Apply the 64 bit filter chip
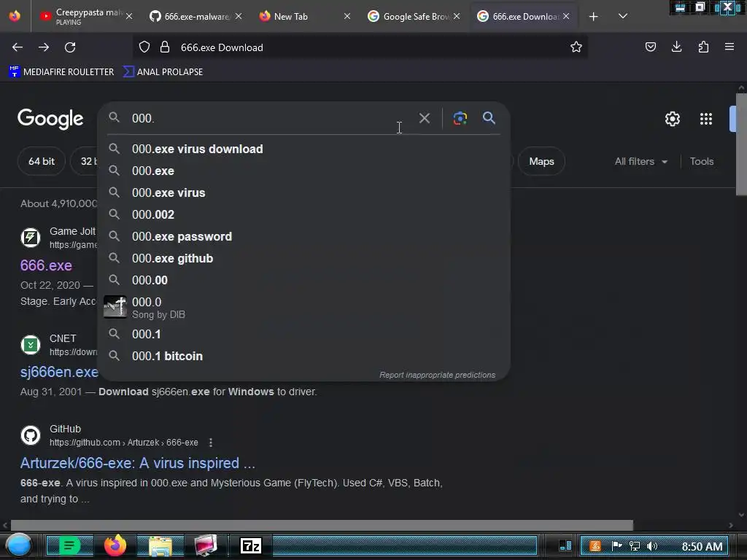 pos(42,161)
